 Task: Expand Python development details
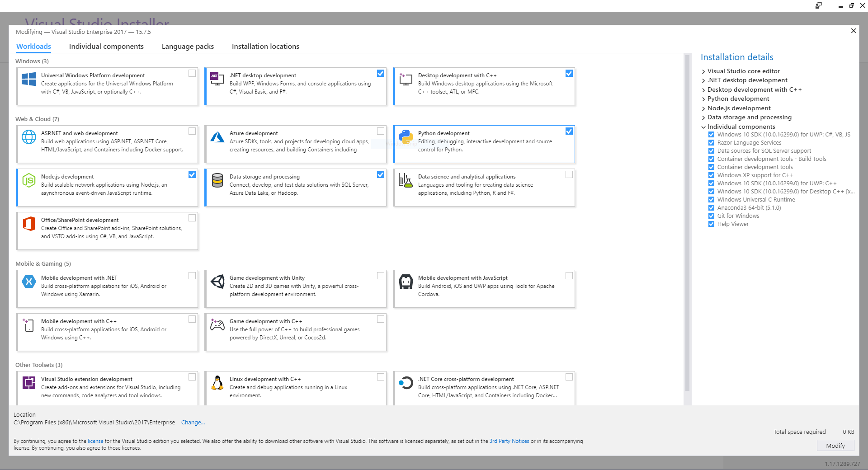click(703, 99)
